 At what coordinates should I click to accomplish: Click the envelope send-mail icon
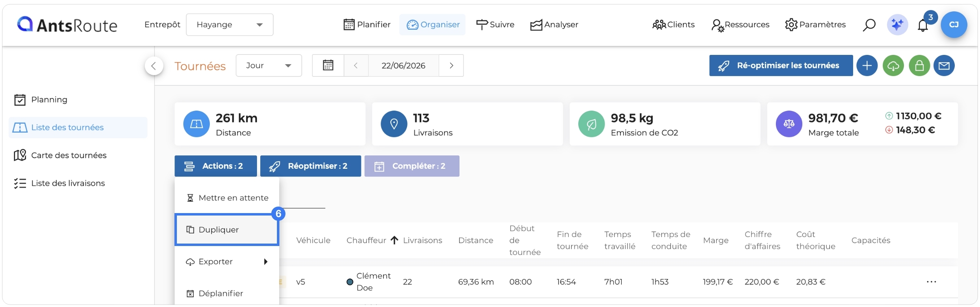pyautogui.click(x=944, y=65)
